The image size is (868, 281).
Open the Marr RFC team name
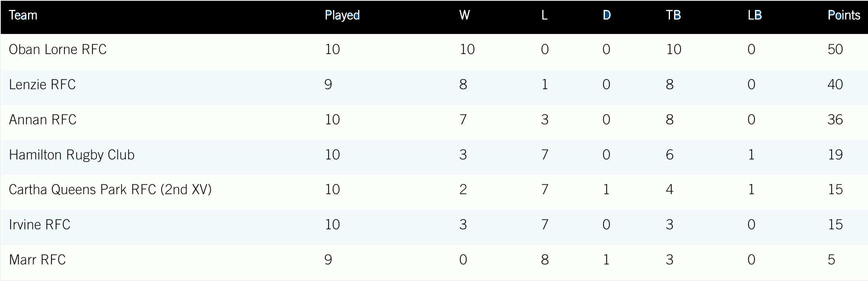(37, 260)
